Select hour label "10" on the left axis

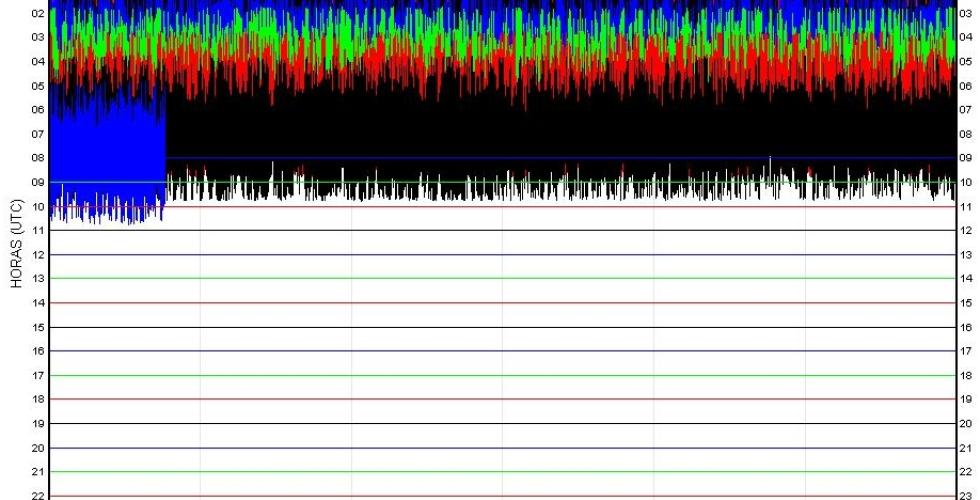coord(38,206)
